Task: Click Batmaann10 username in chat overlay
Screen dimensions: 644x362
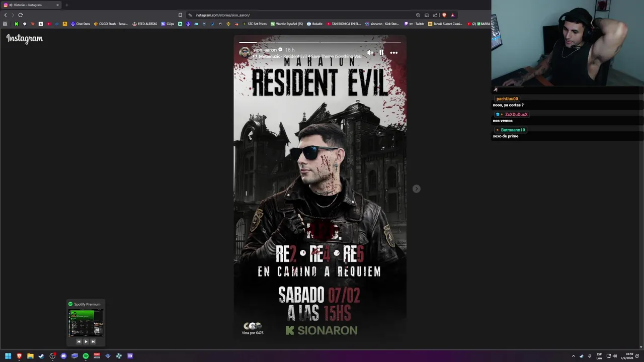Action: pos(513,130)
